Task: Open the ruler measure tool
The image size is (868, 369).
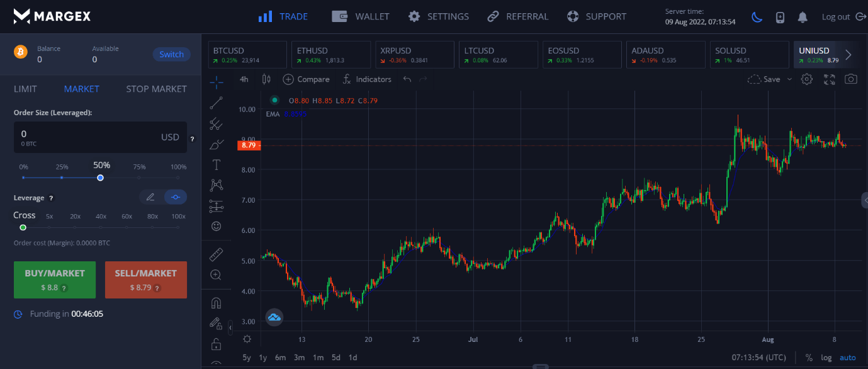Action: [x=217, y=254]
